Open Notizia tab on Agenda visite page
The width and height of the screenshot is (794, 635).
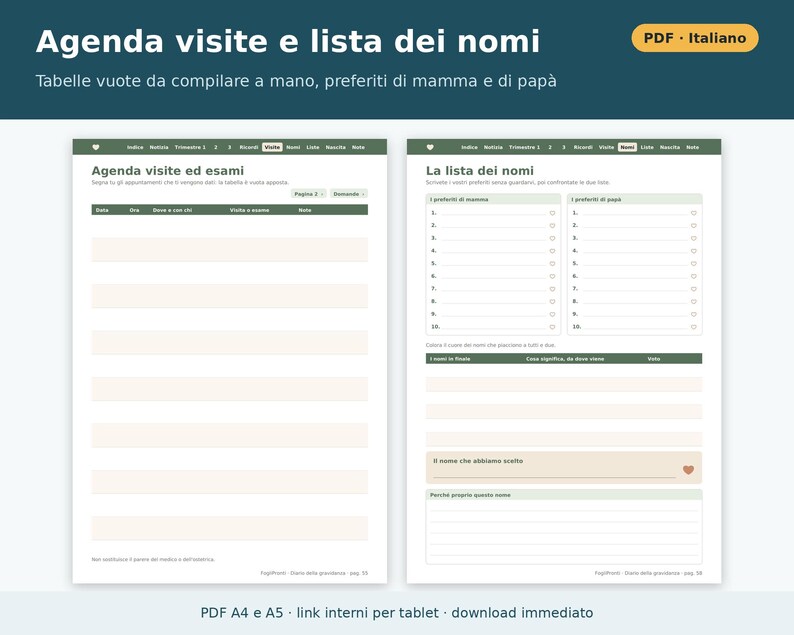pos(159,147)
